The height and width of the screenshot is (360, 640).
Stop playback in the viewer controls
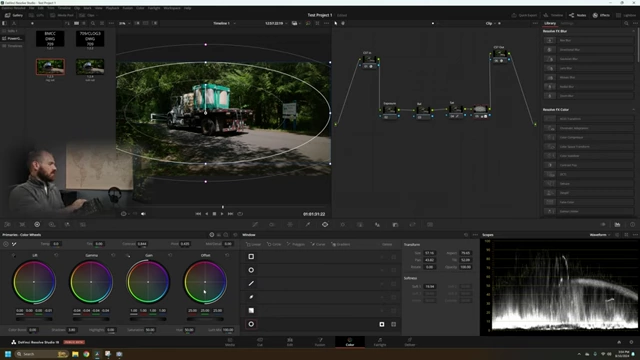(214, 213)
